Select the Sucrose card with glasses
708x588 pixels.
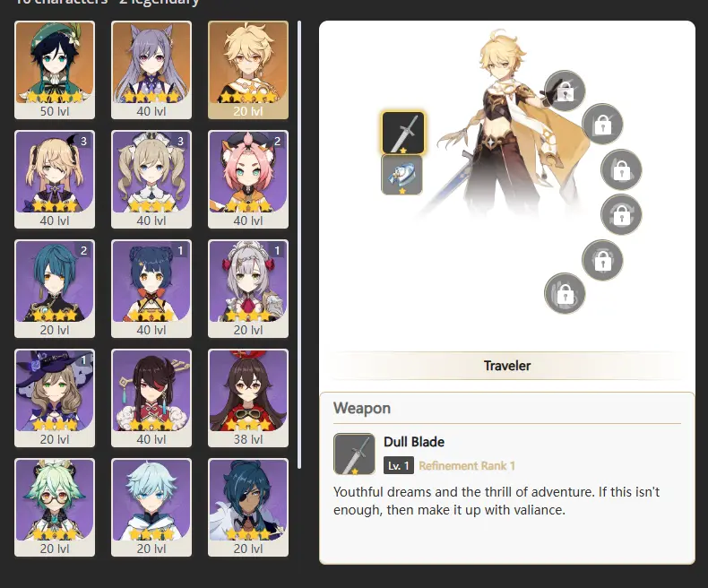[55, 507]
